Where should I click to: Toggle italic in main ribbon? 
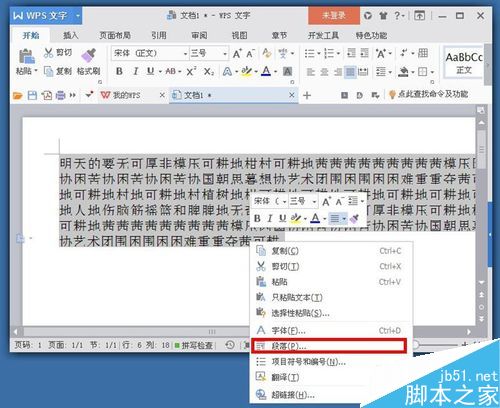coord(135,71)
